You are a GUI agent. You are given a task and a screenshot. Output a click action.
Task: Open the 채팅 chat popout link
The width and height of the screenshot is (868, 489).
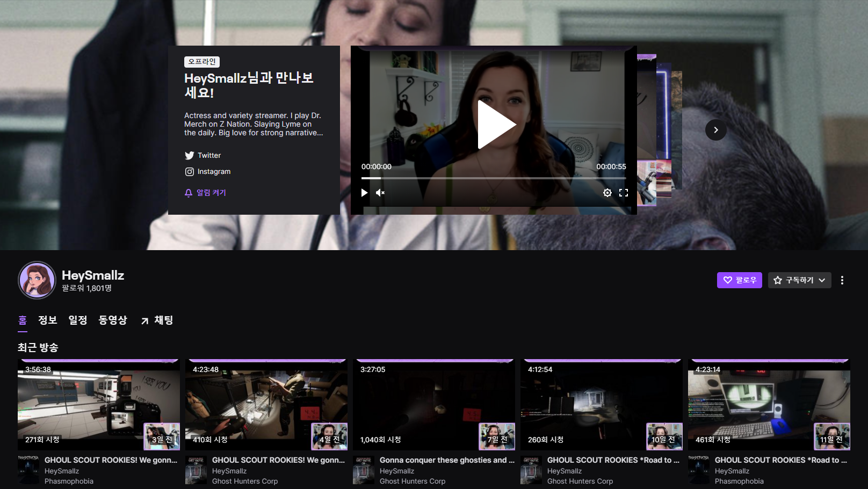(x=157, y=320)
